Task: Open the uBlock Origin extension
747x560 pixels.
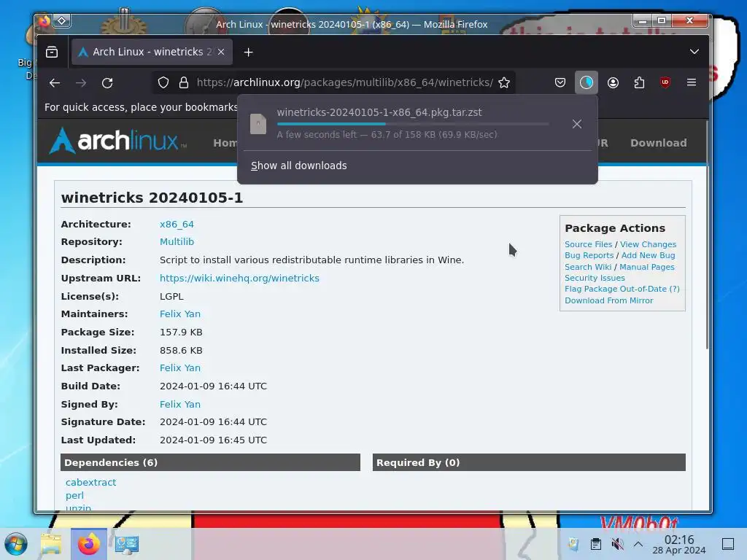Action: 665,83
